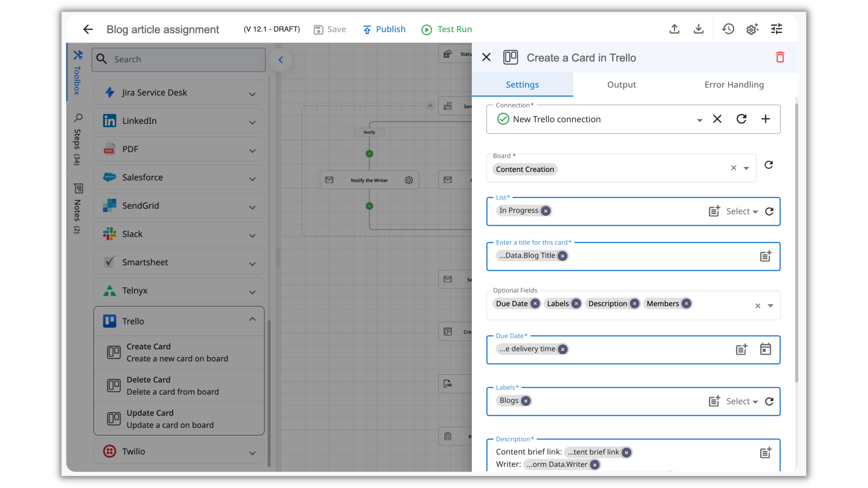Open workflow settings sliders icon

click(x=776, y=29)
